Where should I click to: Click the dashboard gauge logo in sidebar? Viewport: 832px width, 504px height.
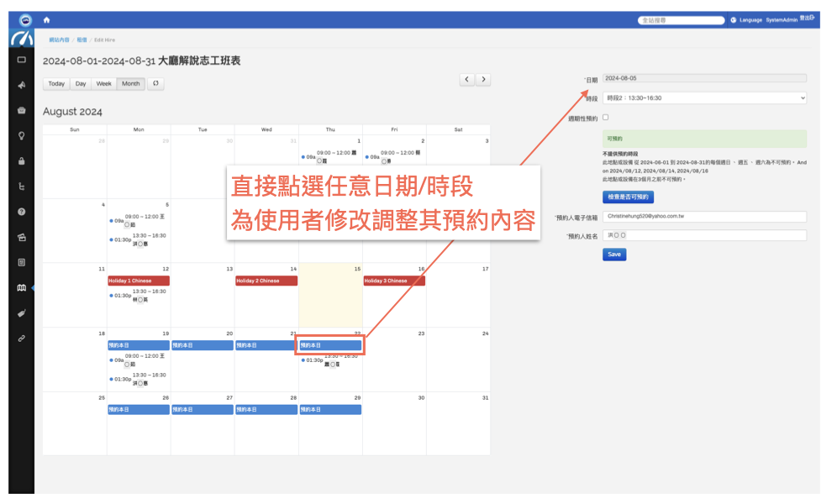22,39
